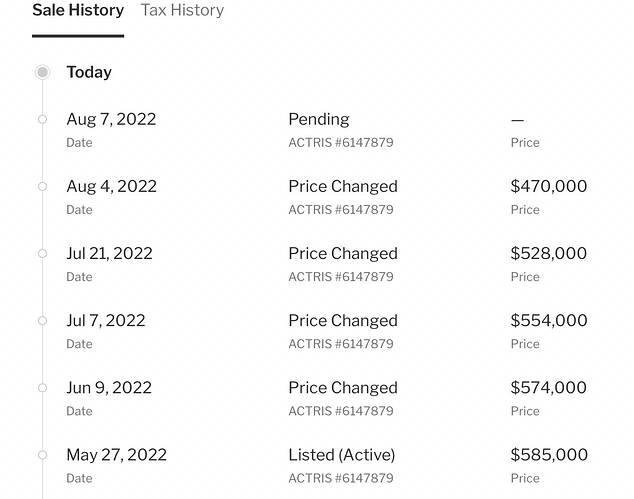Select the Sale History tab
The height and width of the screenshot is (499, 634).
(78, 11)
